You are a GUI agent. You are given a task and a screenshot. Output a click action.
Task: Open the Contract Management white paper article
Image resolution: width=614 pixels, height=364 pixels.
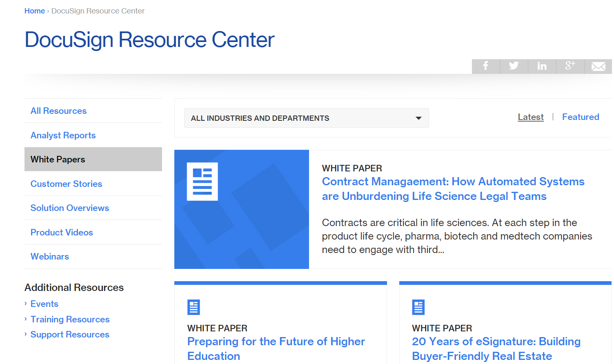click(x=453, y=189)
